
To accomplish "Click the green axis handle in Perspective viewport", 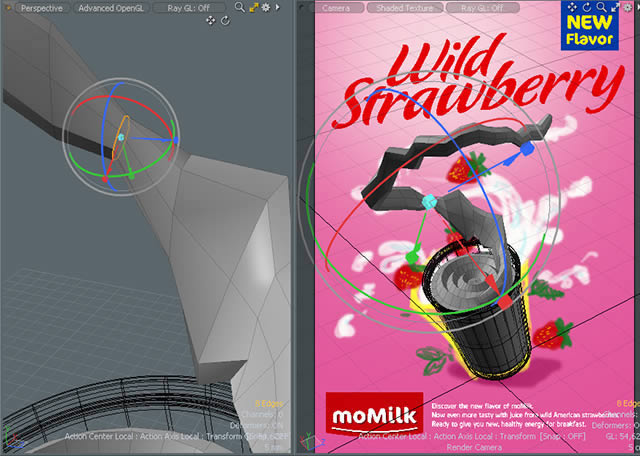I will 131,176.
